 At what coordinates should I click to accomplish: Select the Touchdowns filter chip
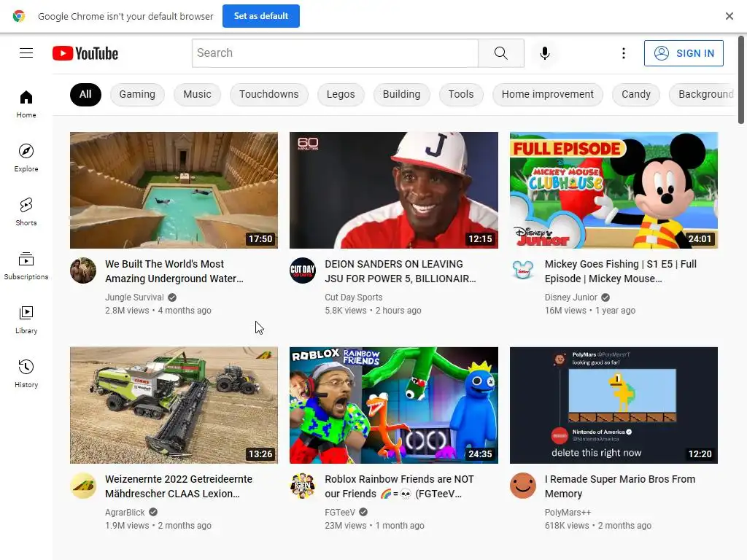point(268,94)
